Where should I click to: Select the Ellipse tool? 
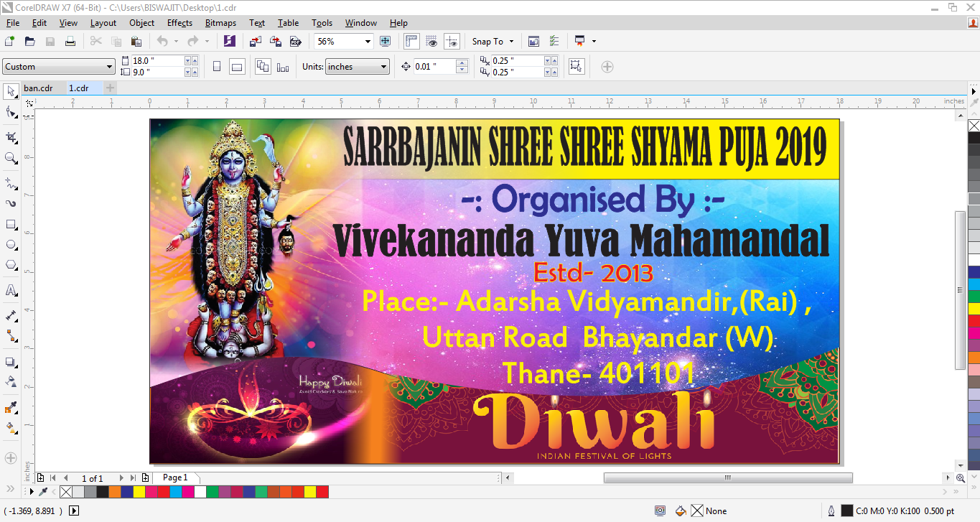[x=11, y=245]
